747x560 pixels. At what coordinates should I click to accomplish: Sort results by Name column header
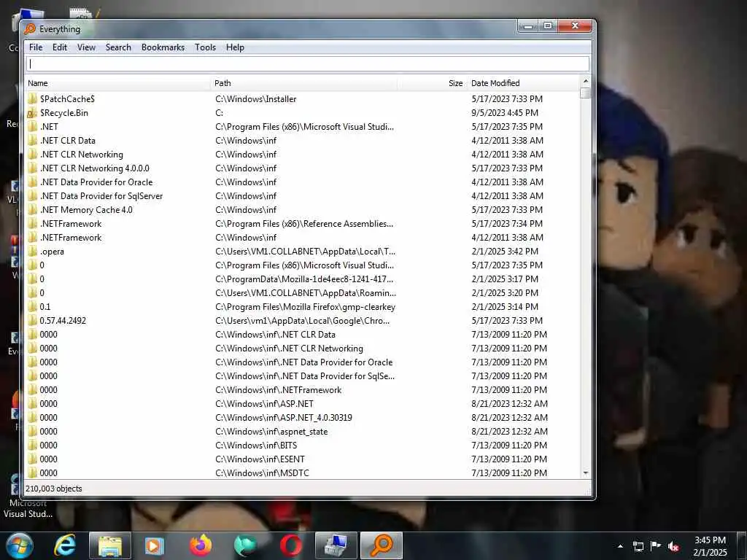pos(117,83)
